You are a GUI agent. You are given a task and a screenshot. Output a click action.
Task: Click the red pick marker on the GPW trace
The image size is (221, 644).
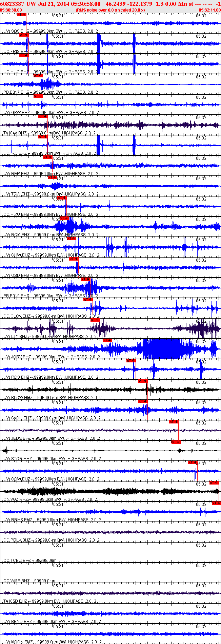point(38,96)
